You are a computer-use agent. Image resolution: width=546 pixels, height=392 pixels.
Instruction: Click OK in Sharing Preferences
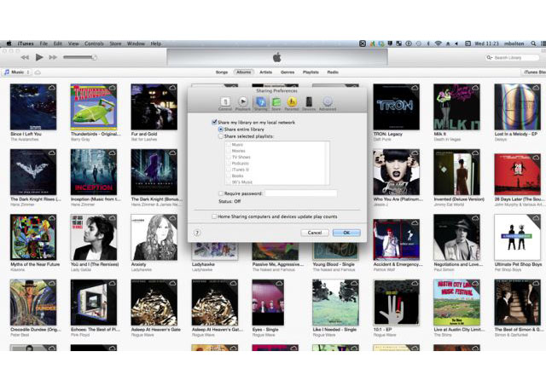(346, 233)
